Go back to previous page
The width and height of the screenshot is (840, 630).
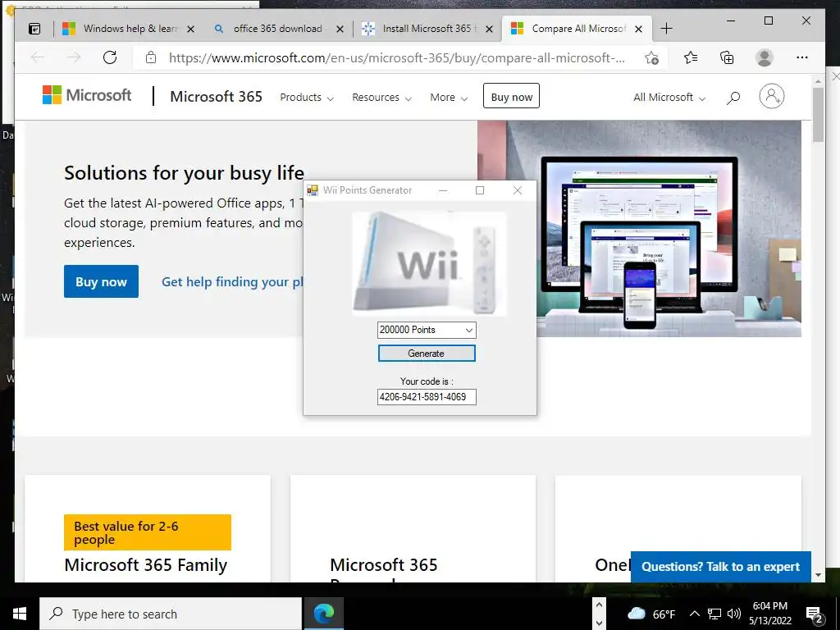(38, 57)
